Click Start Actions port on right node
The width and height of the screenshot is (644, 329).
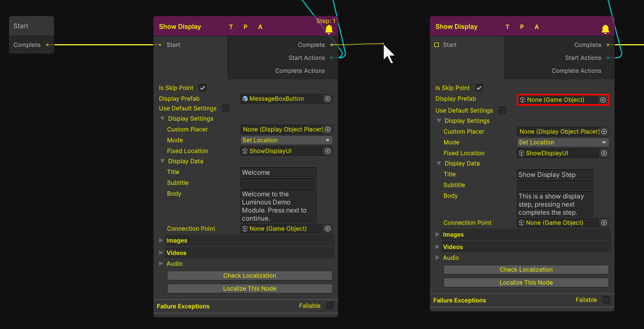click(x=608, y=58)
